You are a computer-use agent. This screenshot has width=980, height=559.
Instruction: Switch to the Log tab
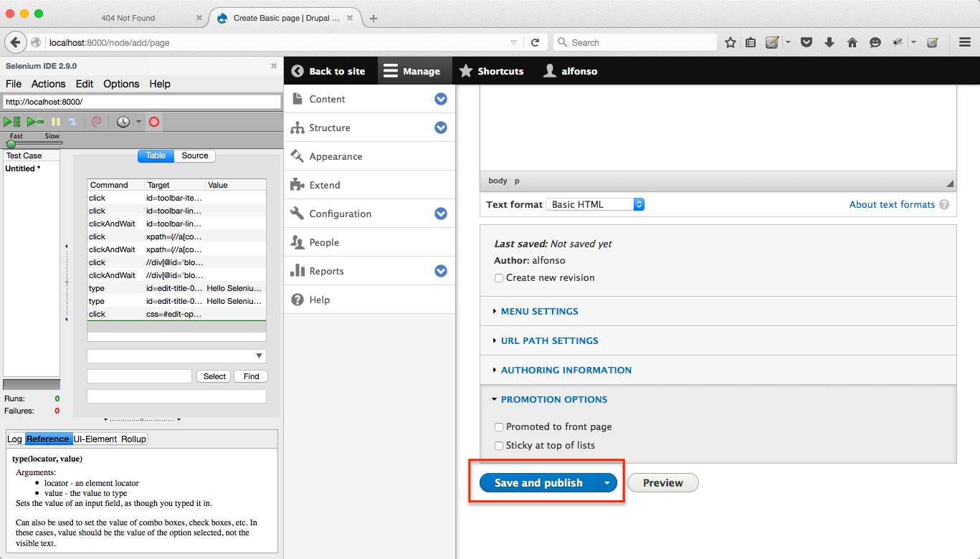[14, 439]
